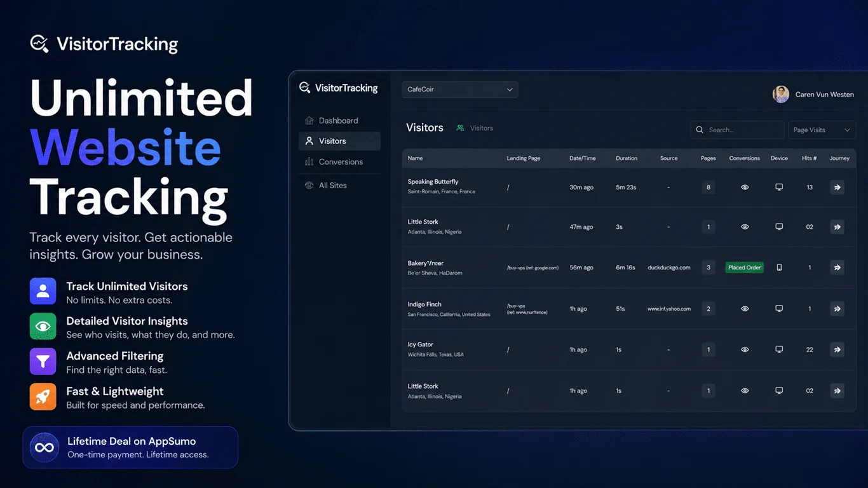This screenshot has width=868, height=488.
Task: Click the Indigo Finch visitor name
Action: click(x=424, y=304)
